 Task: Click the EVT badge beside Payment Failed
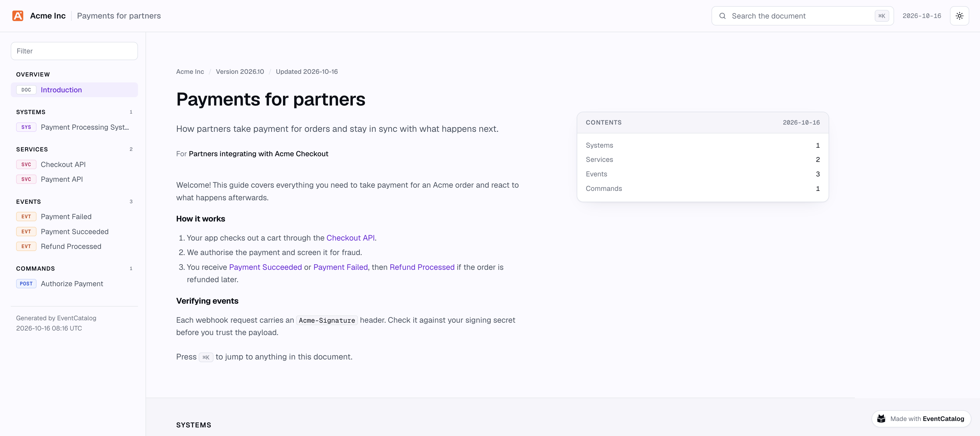(x=26, y=216)
